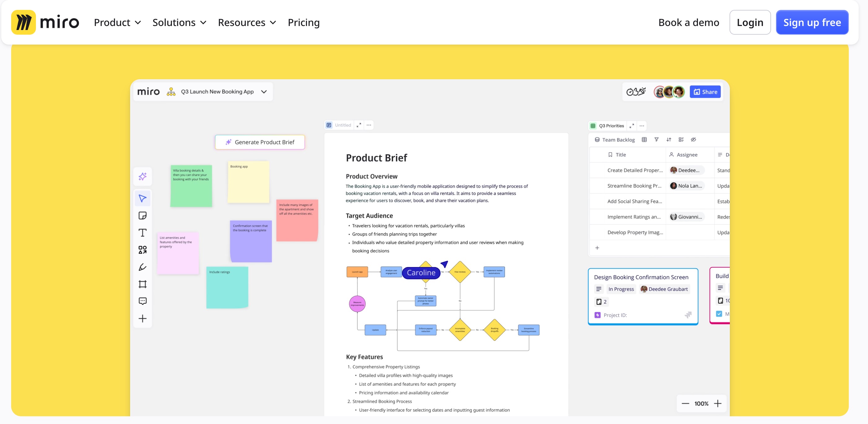Image resolution: width=868 pixels, height=424 pixels.
Task: Click the Caroline cursor label in flowchart
Action: pyautogui.click(x=421, y=273)
